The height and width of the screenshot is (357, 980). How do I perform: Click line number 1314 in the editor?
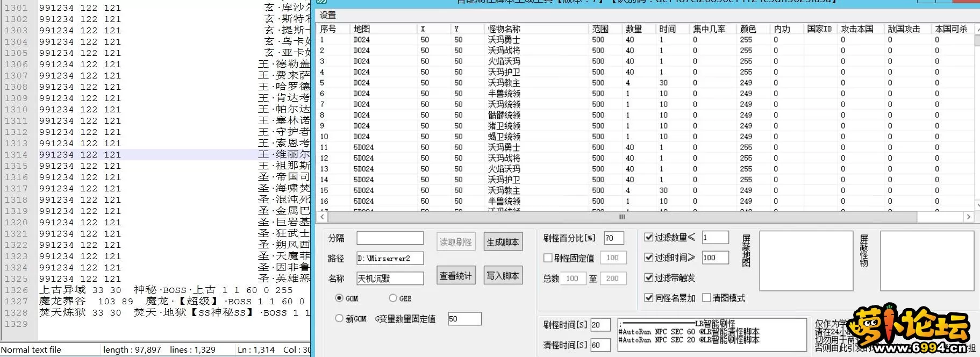pyautogui.click(x=16, y=154)
